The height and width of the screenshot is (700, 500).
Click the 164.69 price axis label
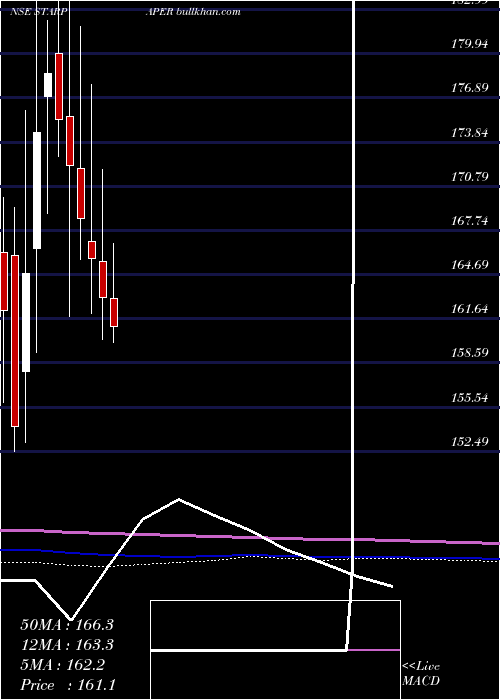(x=469, y=265)
